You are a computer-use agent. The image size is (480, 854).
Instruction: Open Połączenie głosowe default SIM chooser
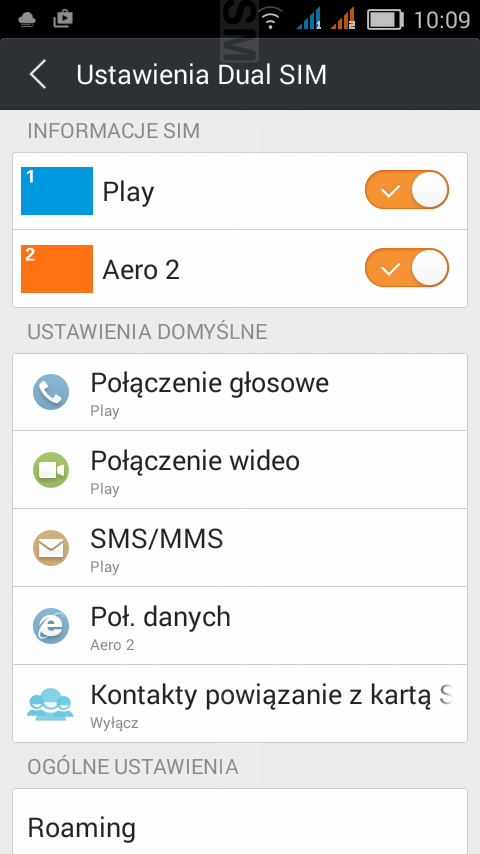tap(240, 392)
